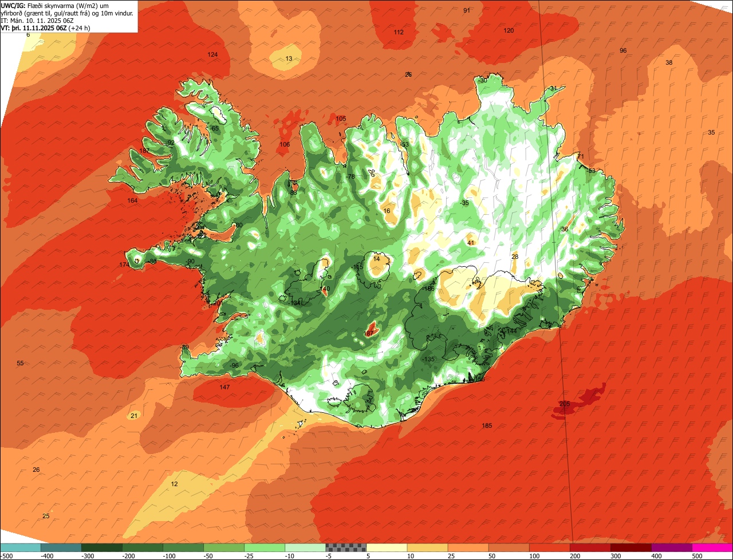This screenshot has width=733, height=560.
Task: Click the map value '14' over Hofsjökull glacier
Action: 376,259
